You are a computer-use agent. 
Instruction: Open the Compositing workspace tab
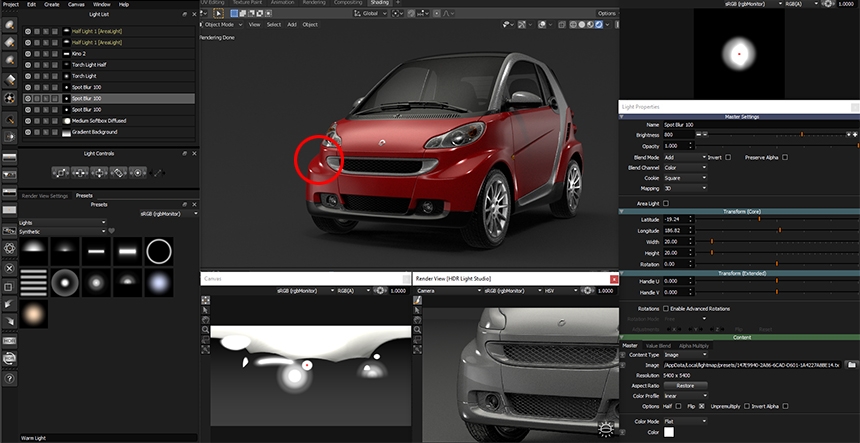pos(348,3)
